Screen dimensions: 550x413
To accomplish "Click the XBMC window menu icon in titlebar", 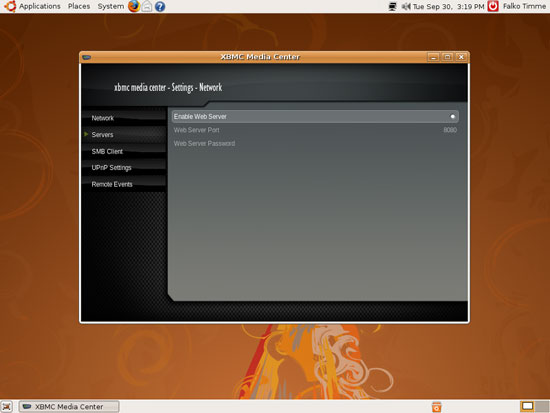I will [x=87, y=57].
